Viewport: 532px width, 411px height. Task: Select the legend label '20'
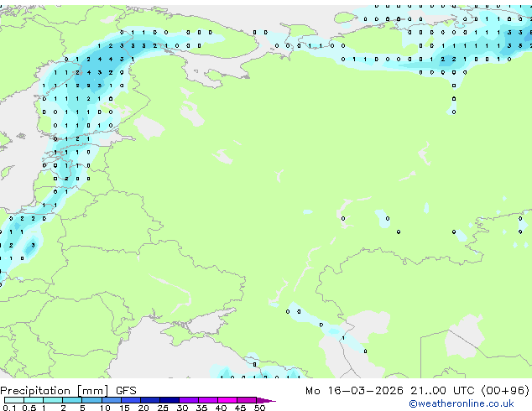[143, 408]
